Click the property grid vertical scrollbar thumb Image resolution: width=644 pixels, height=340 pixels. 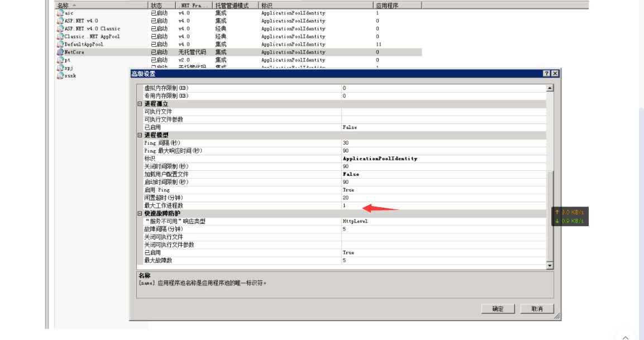click(550, 216)
